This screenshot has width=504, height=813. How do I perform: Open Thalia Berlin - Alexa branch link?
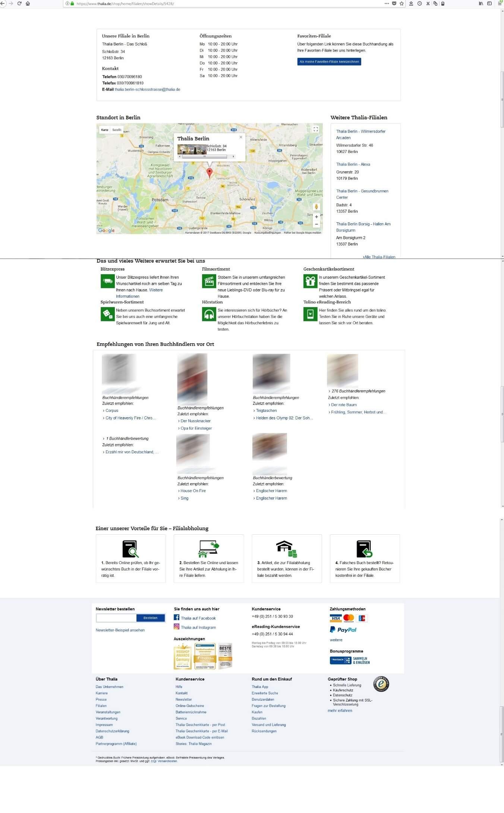[353, 164]
